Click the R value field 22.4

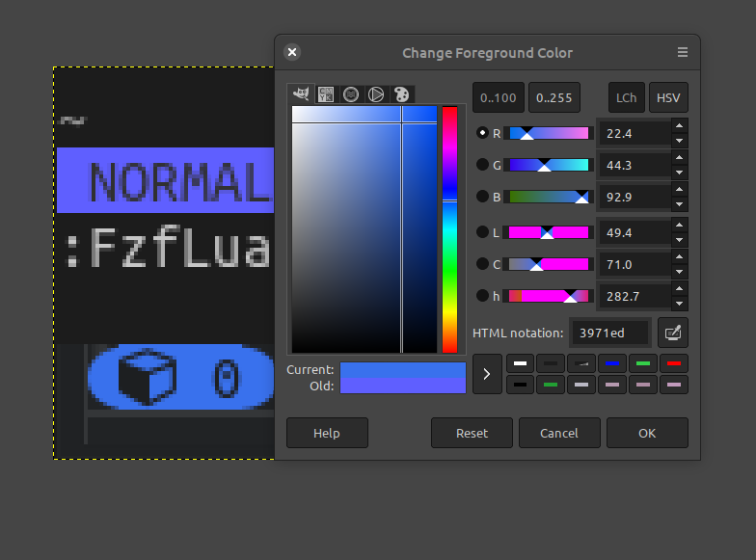[x=634, y=133]
